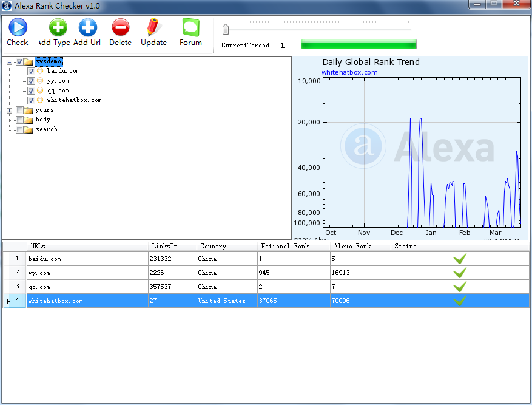The image size is (532, 405).
Task: Click the green checkmark for baidu.com row
Action: pyautogui.click(x=460, y=259)
